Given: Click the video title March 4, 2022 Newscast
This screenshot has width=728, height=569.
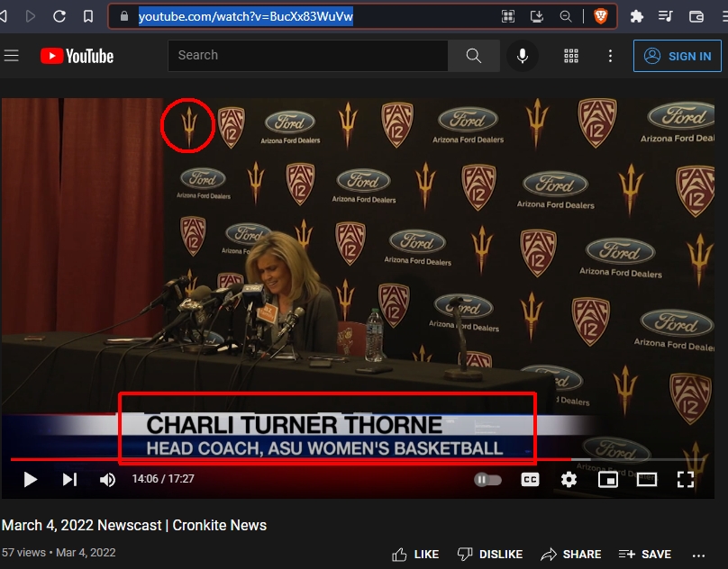Looking at the screenshot, I should click(x=134, y=526).
